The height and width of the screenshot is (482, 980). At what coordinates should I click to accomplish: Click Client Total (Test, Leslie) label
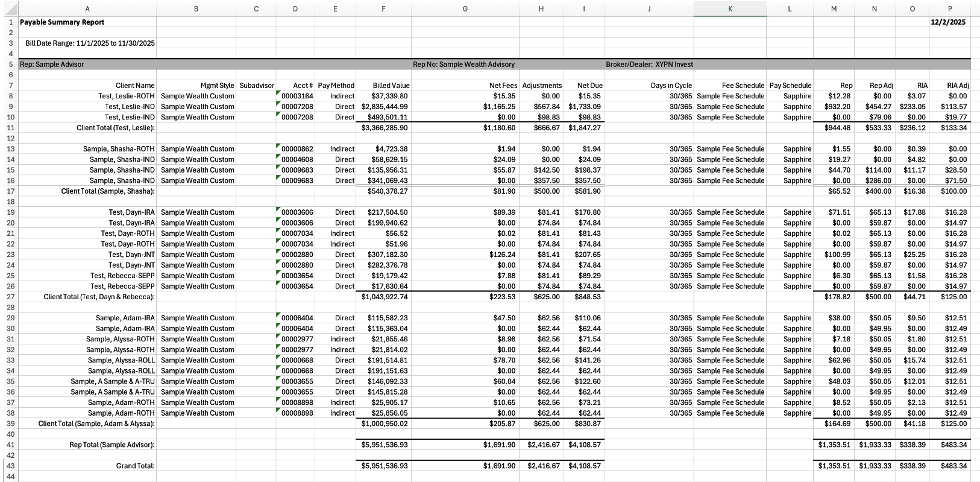(x=116, y=128)
